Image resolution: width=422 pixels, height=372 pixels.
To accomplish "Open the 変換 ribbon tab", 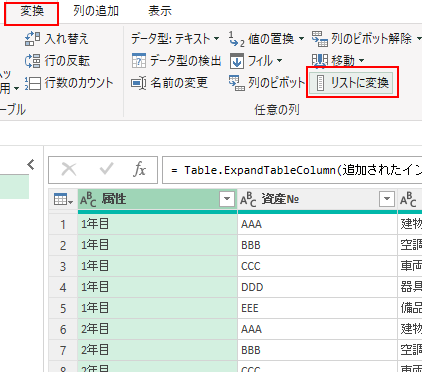I will point(32,11).
